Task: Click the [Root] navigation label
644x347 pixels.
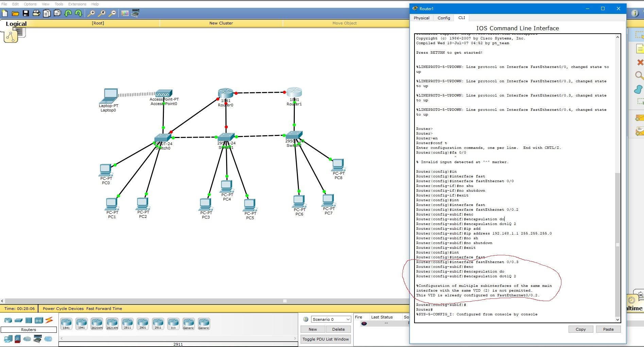Action: click(x=98, y=23)
